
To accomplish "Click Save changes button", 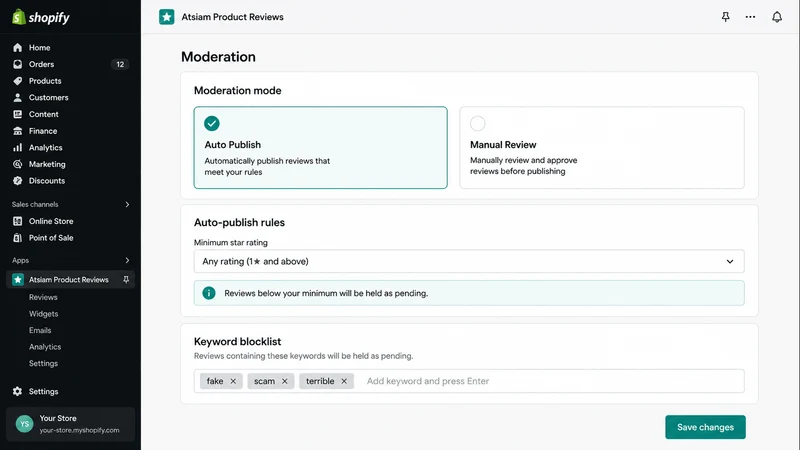I will [x=705, y=427].
